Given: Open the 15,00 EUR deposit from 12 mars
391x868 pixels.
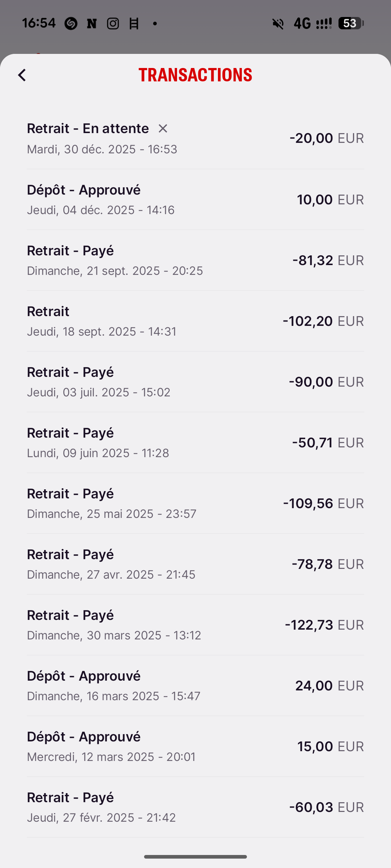Looking at the screenshot, I should pos(195,746).
